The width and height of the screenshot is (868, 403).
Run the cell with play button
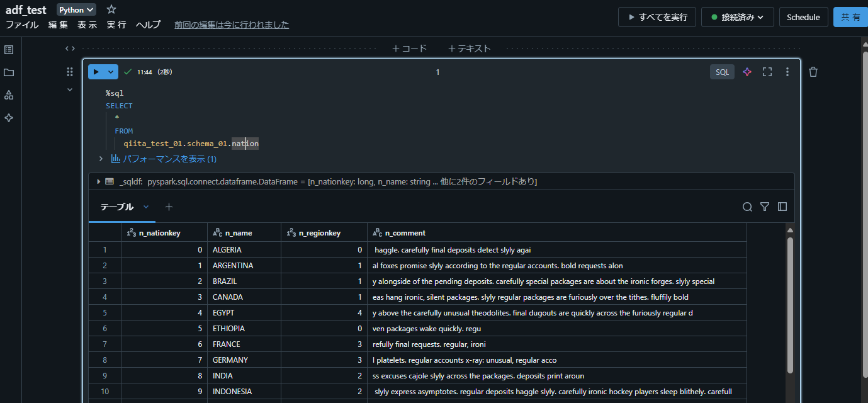[96, 72]
